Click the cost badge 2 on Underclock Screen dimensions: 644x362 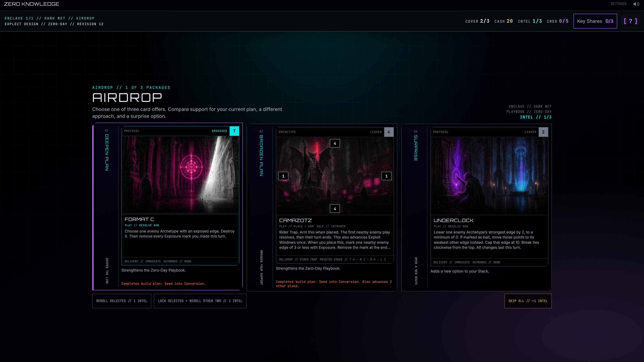tap(543, 132)
